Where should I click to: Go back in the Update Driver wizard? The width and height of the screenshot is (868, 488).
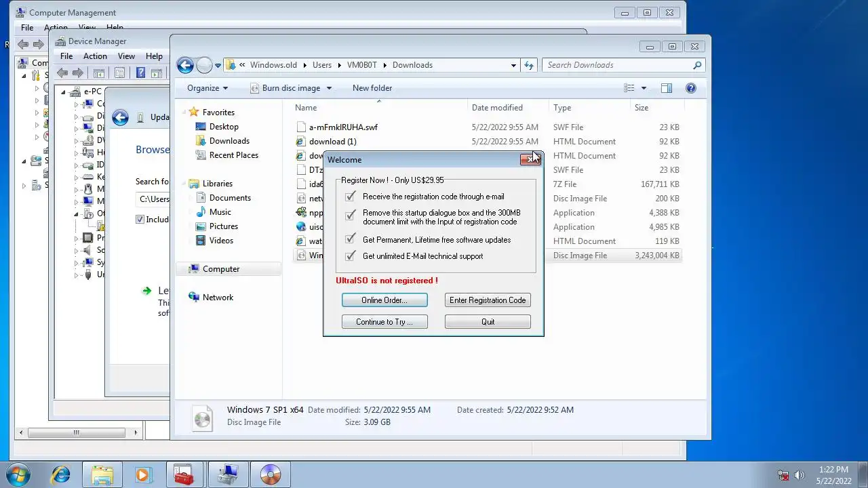click(x=120, y=117)
